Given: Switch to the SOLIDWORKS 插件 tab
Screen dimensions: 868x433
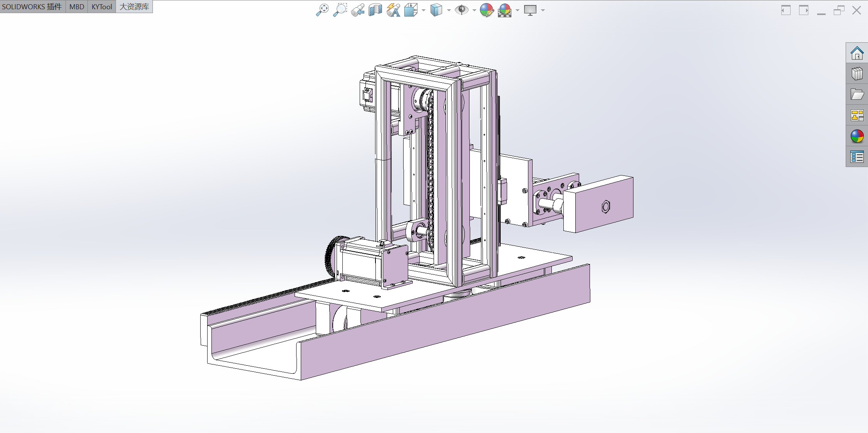Looking at the screenshot, I should 32,7.
